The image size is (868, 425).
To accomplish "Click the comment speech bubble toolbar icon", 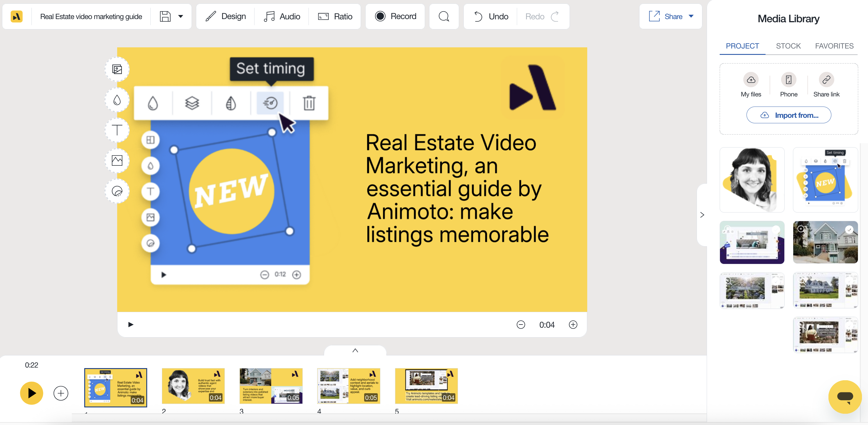I will point(444,16).
